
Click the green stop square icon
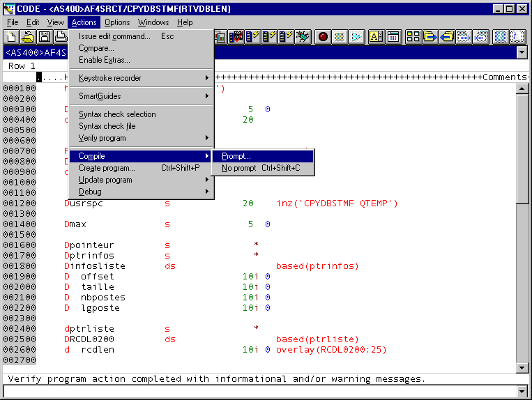[x=340, y=37]
